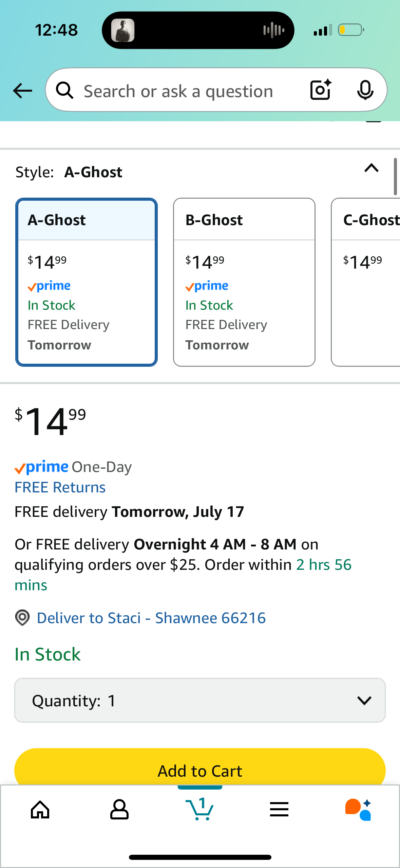This screenshot has width=400, height=868.
Task: Click the vertical scrollbar handle
Action: [x=395, y=177]
